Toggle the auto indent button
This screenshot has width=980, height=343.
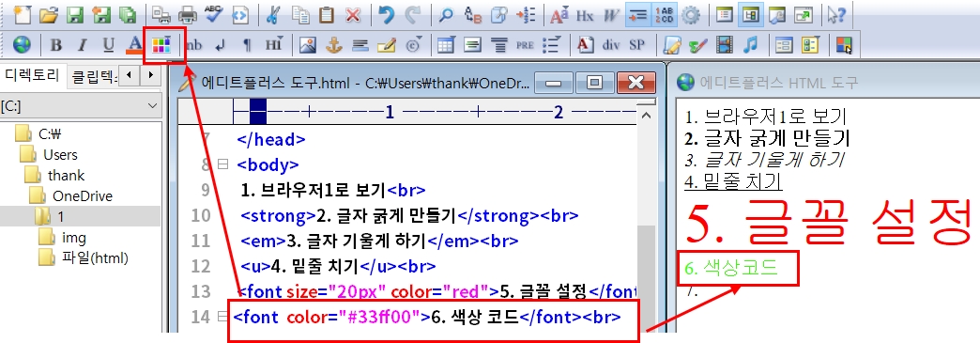pos(637,15)
